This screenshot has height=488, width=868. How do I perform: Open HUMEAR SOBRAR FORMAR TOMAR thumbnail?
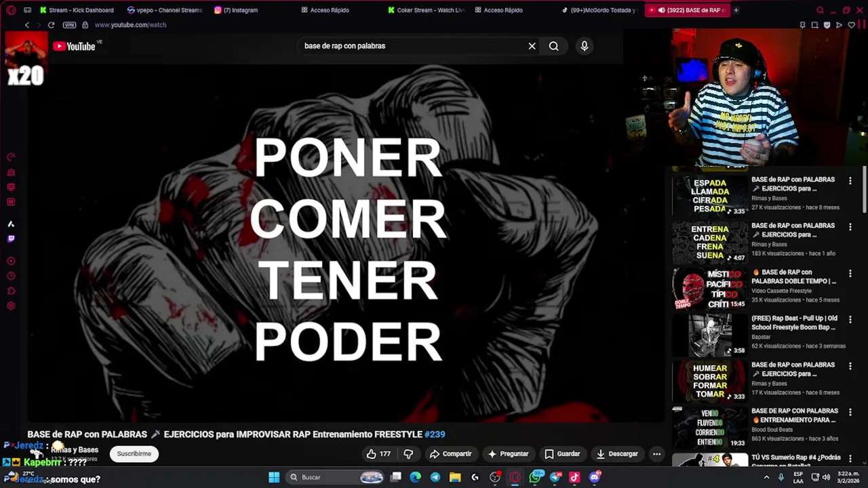click(709, 382)
